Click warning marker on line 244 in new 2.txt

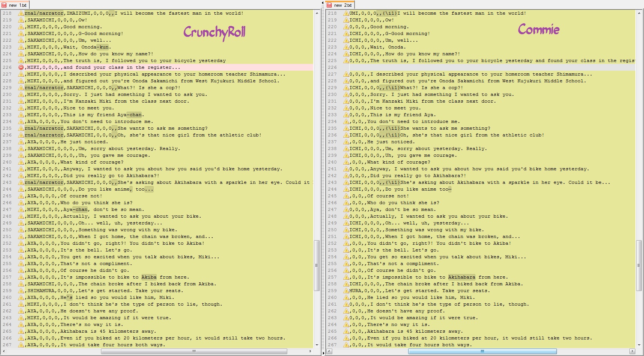(x=346, y=189)
